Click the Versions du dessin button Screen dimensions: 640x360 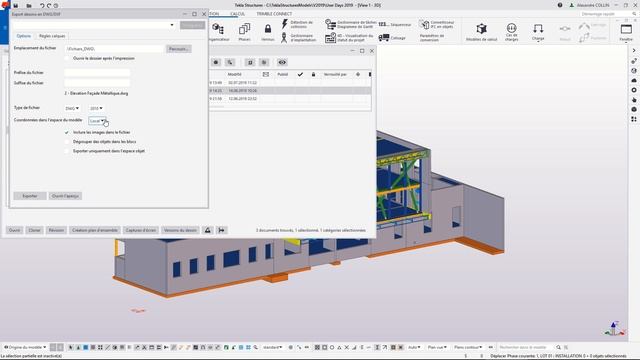[180, 230]
